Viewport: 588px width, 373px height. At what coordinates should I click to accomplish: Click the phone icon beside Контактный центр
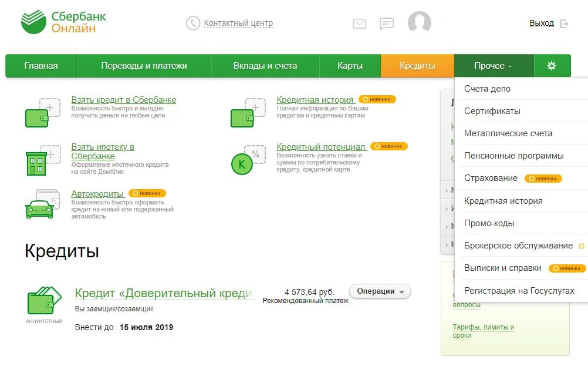tap(193, 23)
